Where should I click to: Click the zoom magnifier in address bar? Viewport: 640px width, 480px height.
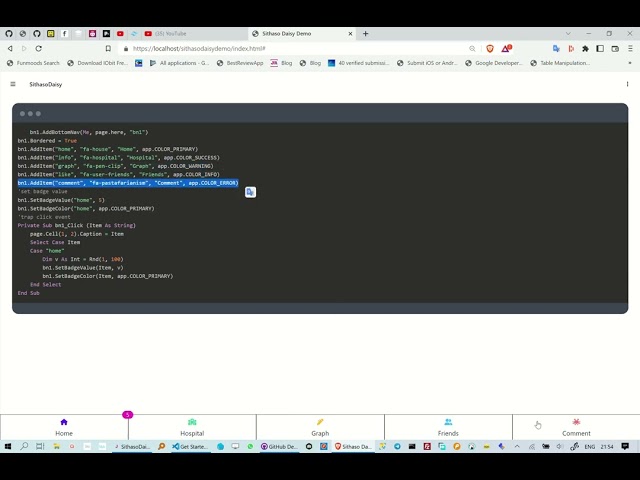472,49
